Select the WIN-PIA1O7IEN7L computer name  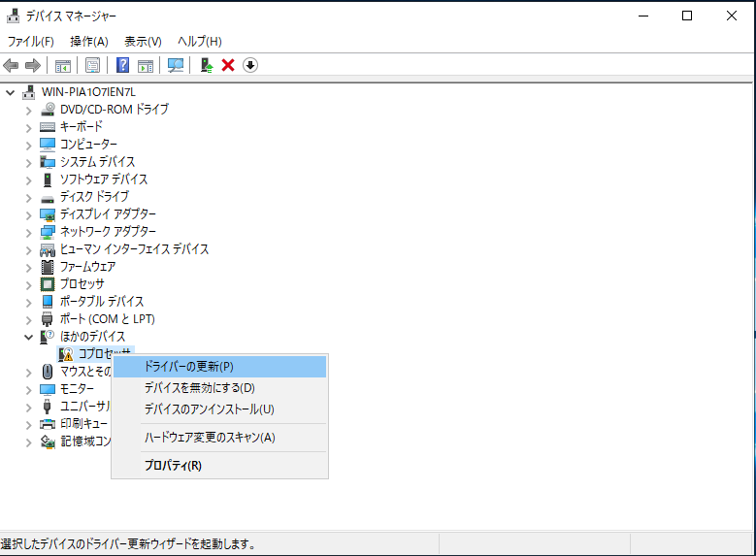coord(88,92)
